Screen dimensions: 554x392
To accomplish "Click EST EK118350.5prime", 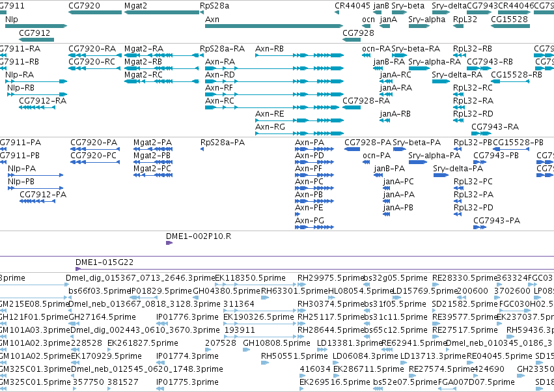I will pyautogui.click(x=250, y=278).
